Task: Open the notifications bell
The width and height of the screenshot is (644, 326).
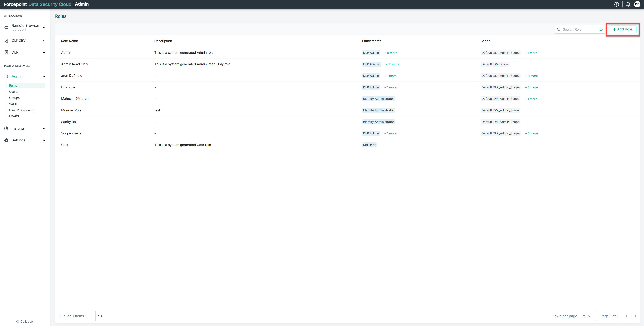Action: tap(628, 4)
